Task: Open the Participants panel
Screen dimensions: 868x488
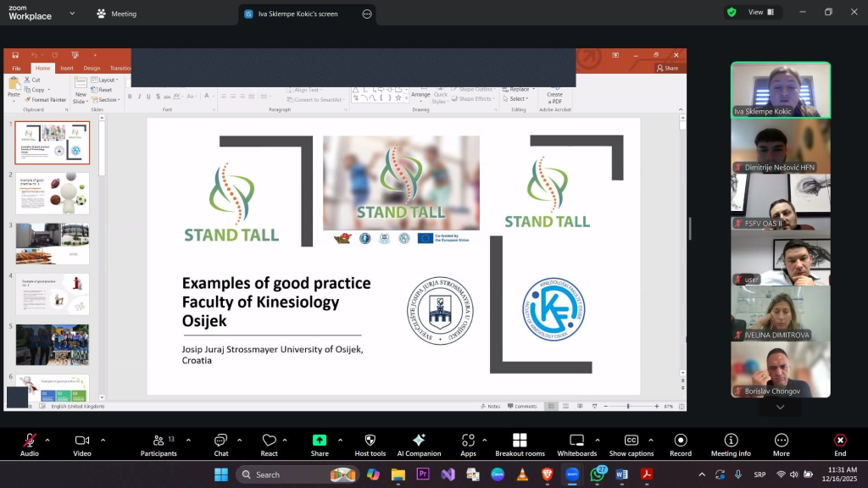Action: coord(159,445)
